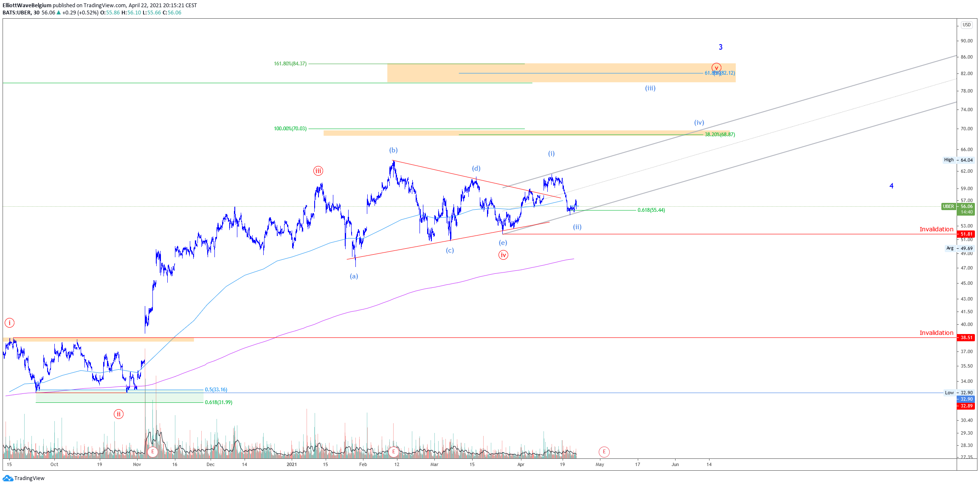The image size is (980, 486).
Task: Select the '(a)' triangle wave label
Action: (x=354, y=276)
